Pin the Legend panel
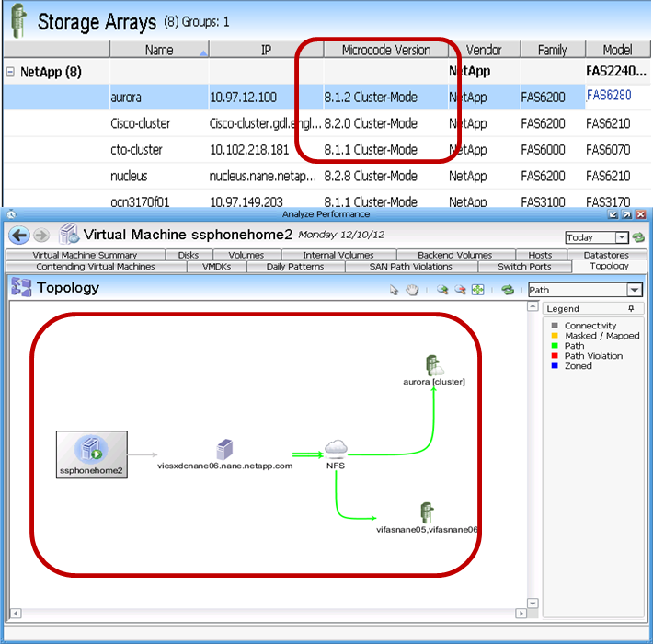 click(x=631, y=308)
